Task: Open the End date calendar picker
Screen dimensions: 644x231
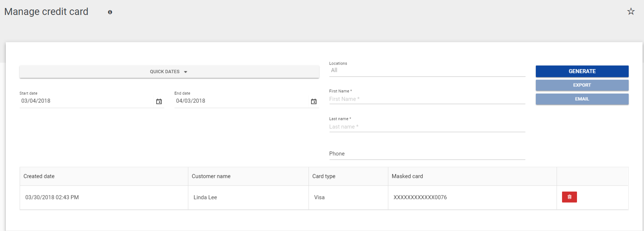Action: [314, 101]
